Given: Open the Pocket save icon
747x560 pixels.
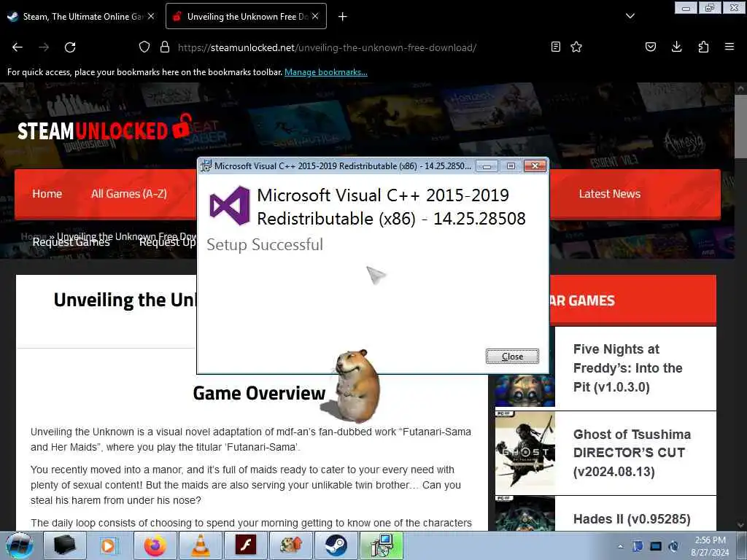Looking at the screenshot, I should point(650,47).
